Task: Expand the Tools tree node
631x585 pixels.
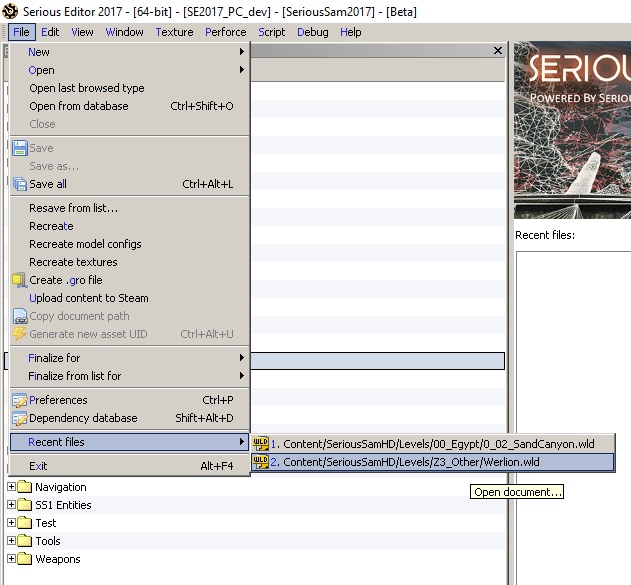Action: pos(11,541)
